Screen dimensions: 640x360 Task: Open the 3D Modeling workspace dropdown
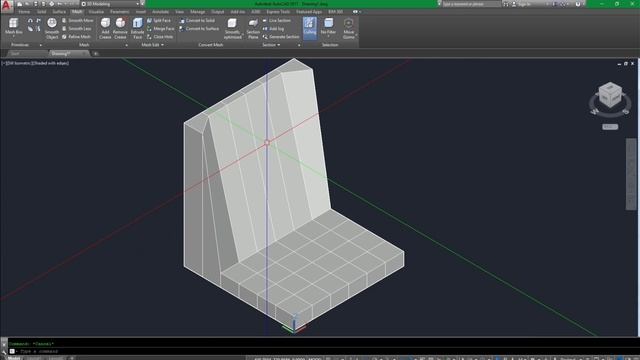[x=110, y=4]
